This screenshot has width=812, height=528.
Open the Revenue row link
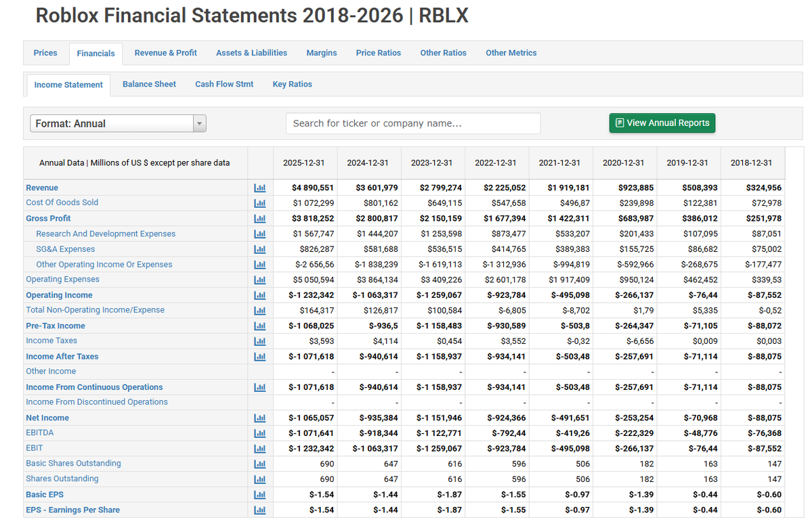(x=42, y=188)
